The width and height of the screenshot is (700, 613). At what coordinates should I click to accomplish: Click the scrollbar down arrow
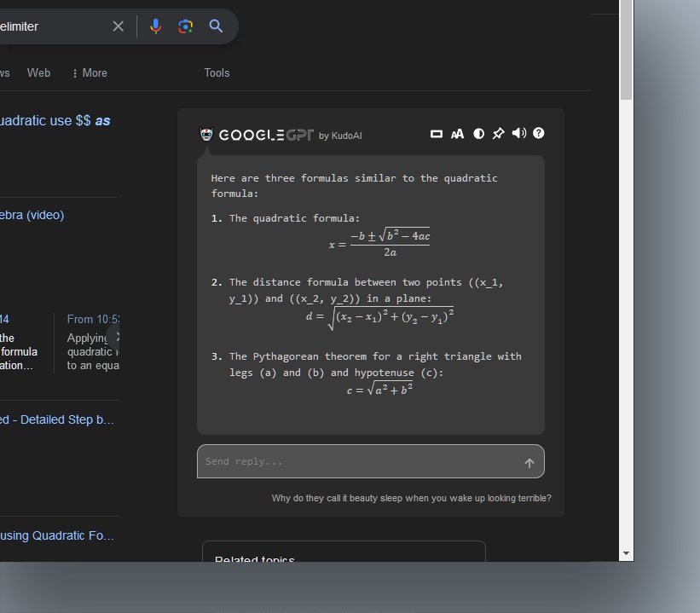(x=626, y=553)
